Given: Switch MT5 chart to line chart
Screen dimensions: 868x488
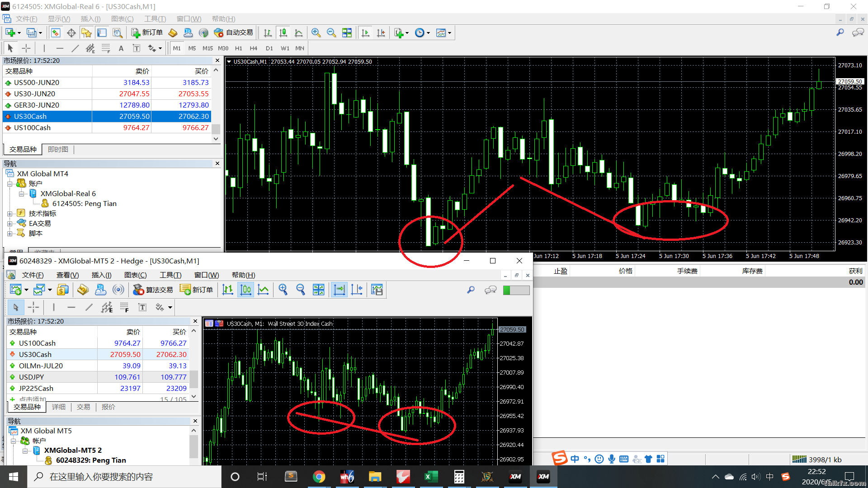Looking at the screenshot, I should click(263, 290).
